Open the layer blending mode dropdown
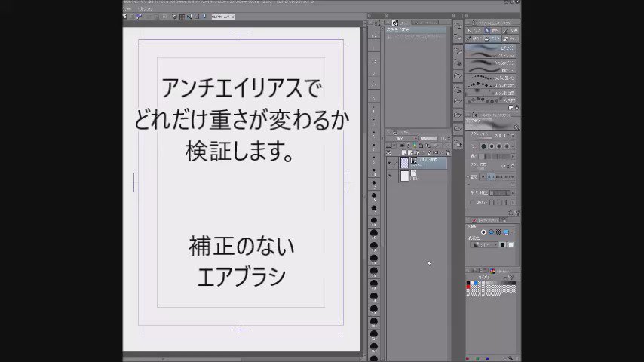 pyautogui.click(x=402, y=139)
